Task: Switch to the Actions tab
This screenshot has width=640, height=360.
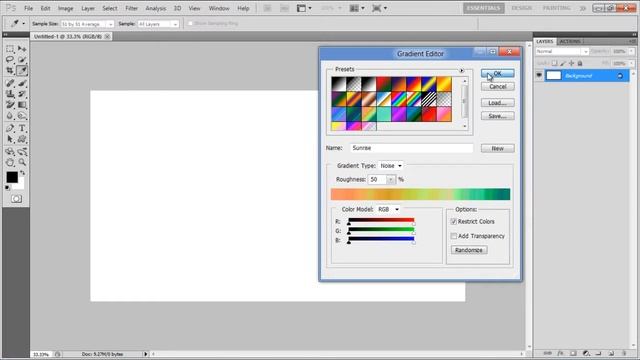Action: (x=570, y=41)
